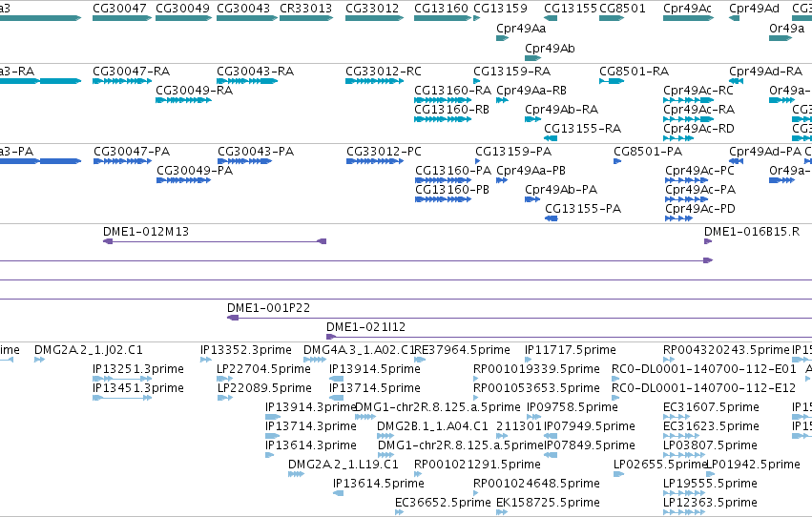Screen dimensions: 812x517
Task: Select protein CG30047-PA
Action: pyautogui.click(x=123, y=161)
